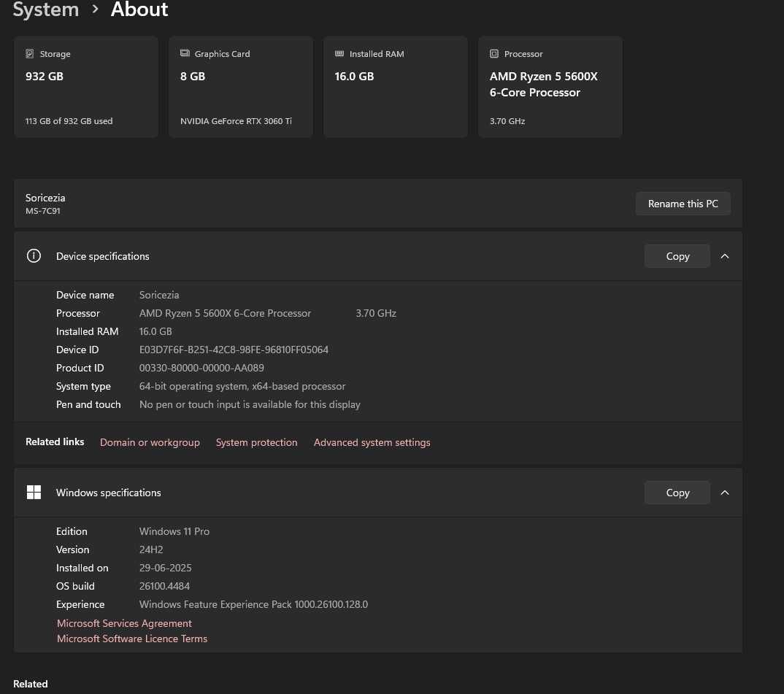784x694 pixels.
Task: Collapse the Device specifications section
Action: click(724, 256)
